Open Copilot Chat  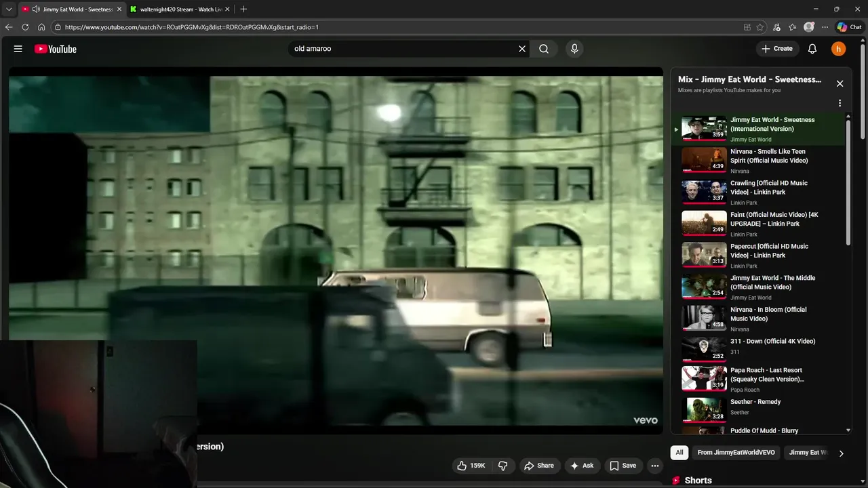[x=849, y=27]
